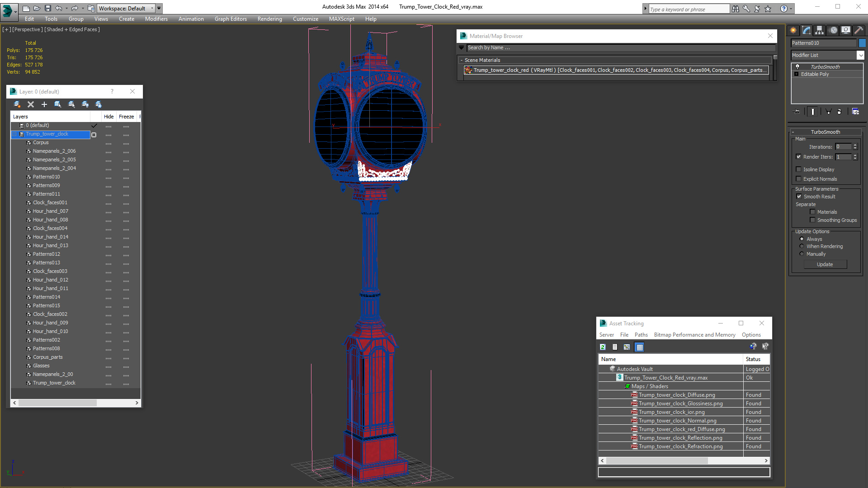Click Create New Layer icon in Layer dialog
Viewport: 868px width, 488px height.
(17, 104)
